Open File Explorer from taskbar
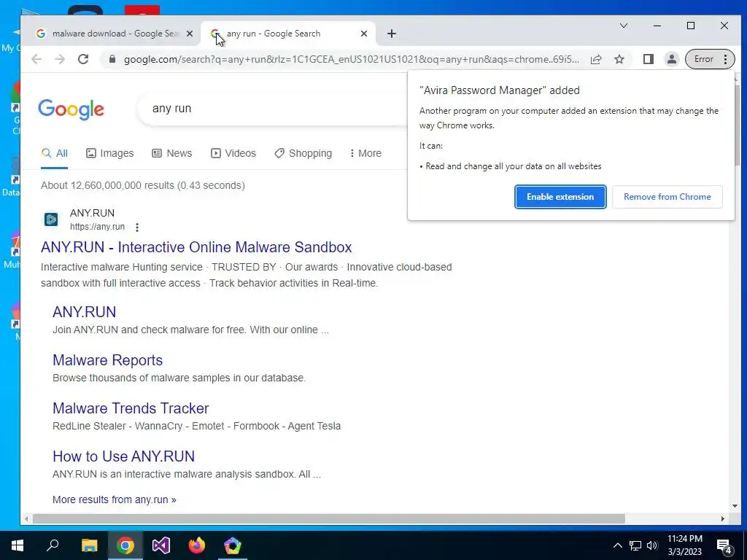The width and height of the screenshot is (747, 560). pos(89,545)
